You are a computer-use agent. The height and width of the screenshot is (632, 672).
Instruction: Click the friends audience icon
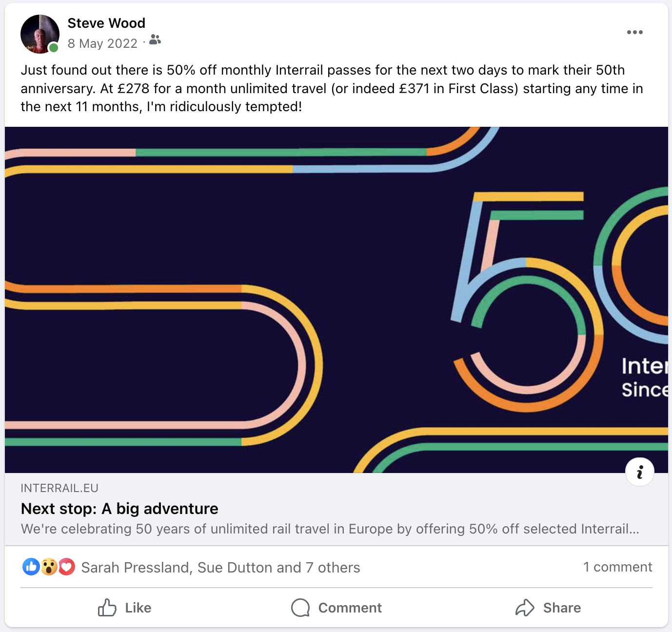tap(155, 40)
